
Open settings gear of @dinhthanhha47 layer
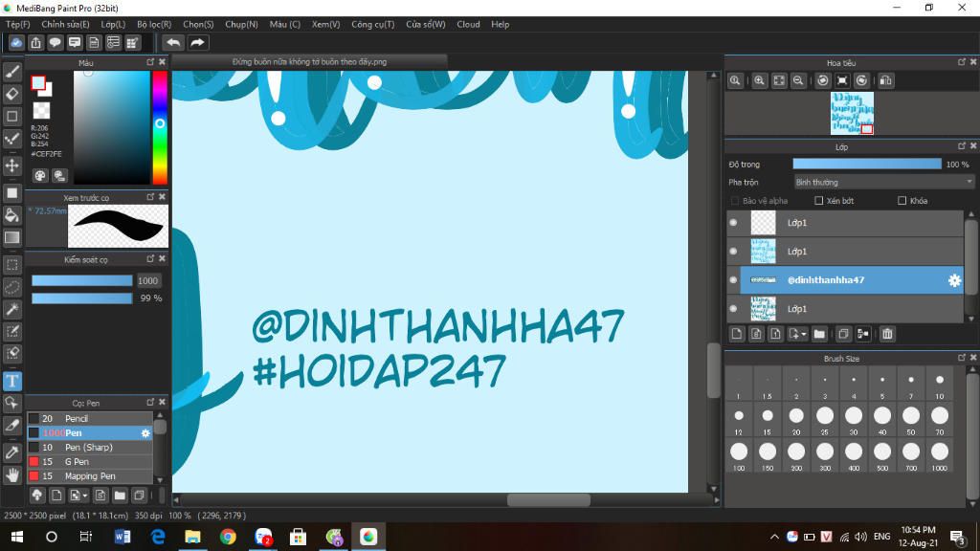(954, 280)
